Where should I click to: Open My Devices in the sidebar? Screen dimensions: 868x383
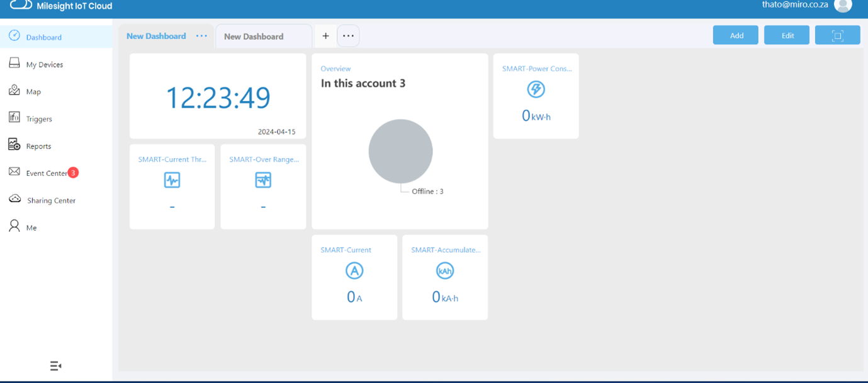click(x=44, y=64)
